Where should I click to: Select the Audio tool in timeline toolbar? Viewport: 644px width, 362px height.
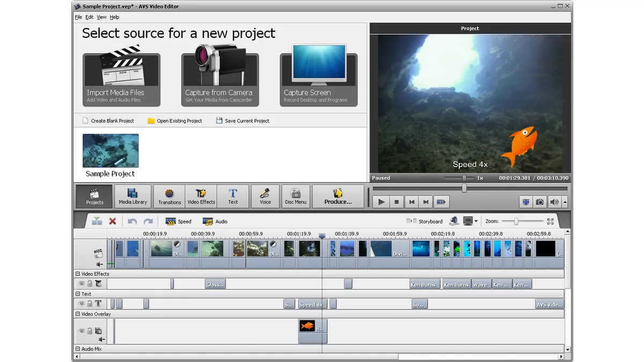click(214, 221)
